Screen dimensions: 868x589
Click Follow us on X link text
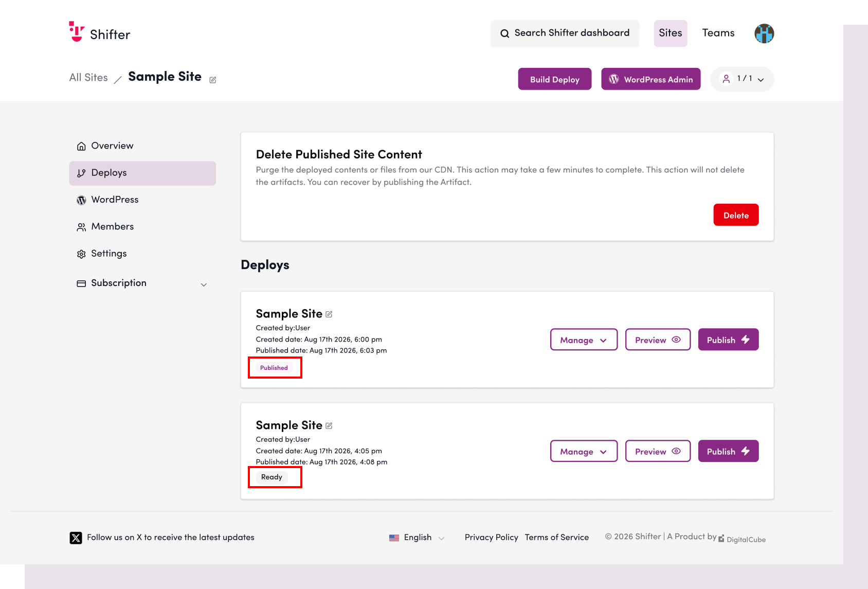point(171,538)
